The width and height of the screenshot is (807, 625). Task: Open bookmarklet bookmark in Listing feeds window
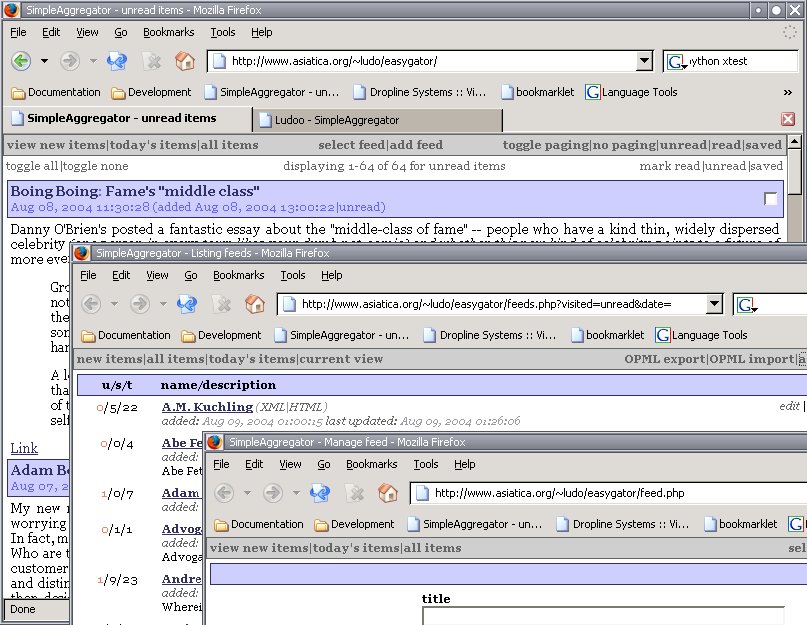pos(608,336)
